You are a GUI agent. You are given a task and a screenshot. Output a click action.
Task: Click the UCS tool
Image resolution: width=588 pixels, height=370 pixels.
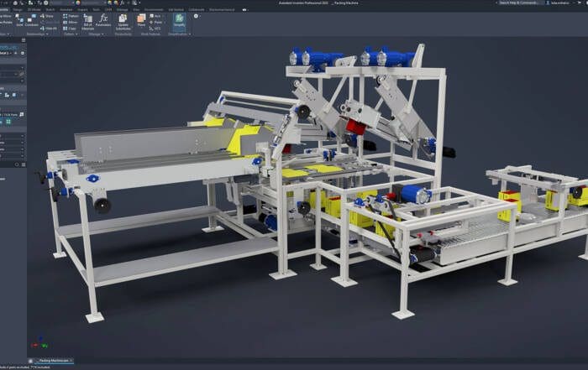tap(155, 29)
